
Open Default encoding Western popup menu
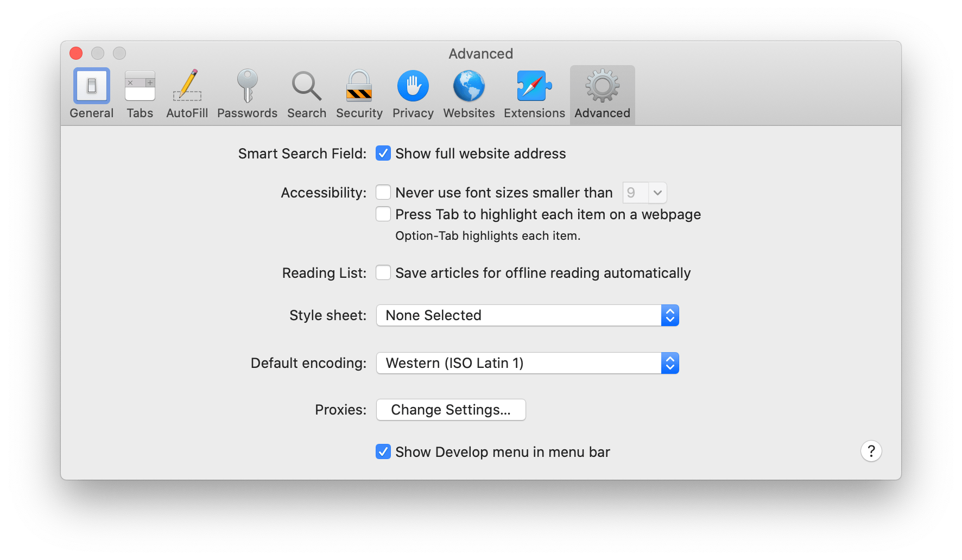(x=528, y=363)
